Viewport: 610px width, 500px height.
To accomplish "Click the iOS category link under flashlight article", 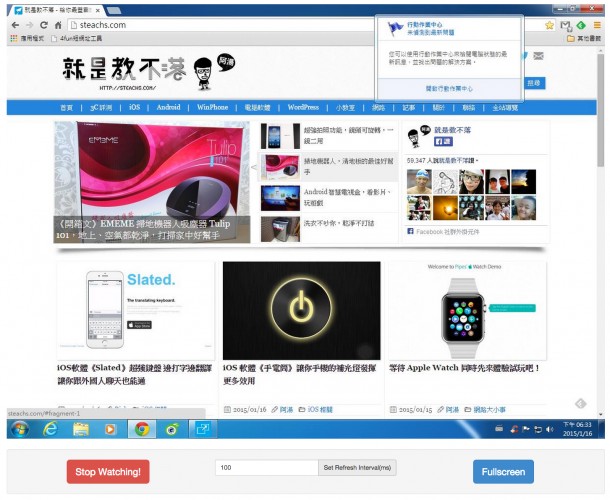I will coord(320,410).
